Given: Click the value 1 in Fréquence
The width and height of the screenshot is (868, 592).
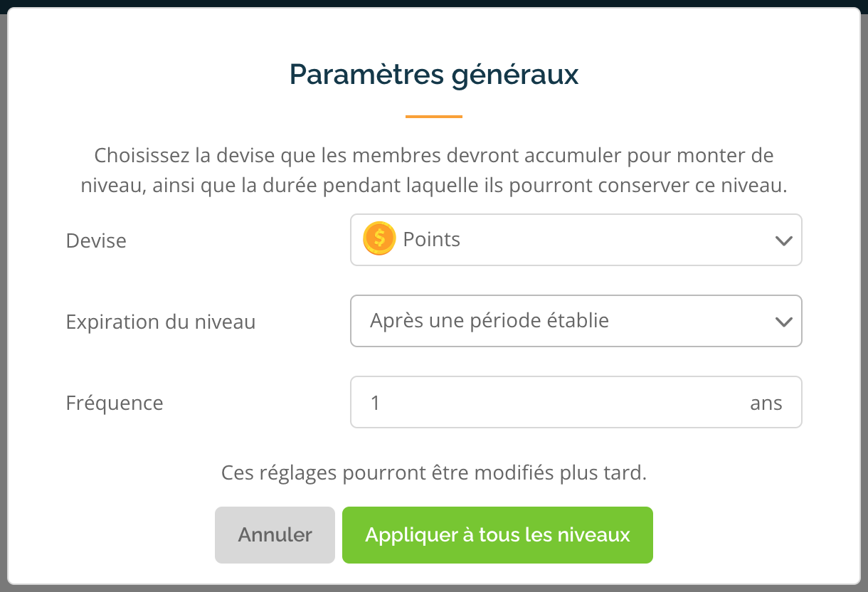Looking at the screenshot, I should (x=376, y=403).
